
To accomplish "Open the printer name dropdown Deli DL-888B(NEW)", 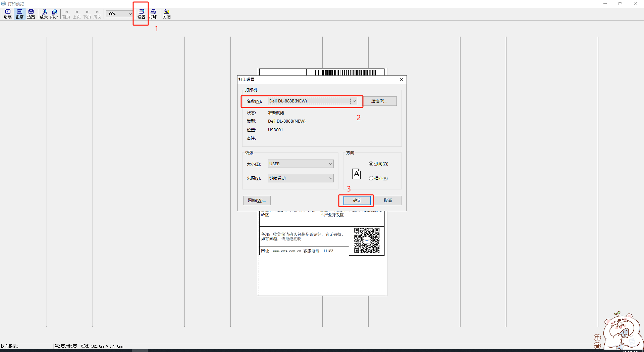I will [354, 101].
